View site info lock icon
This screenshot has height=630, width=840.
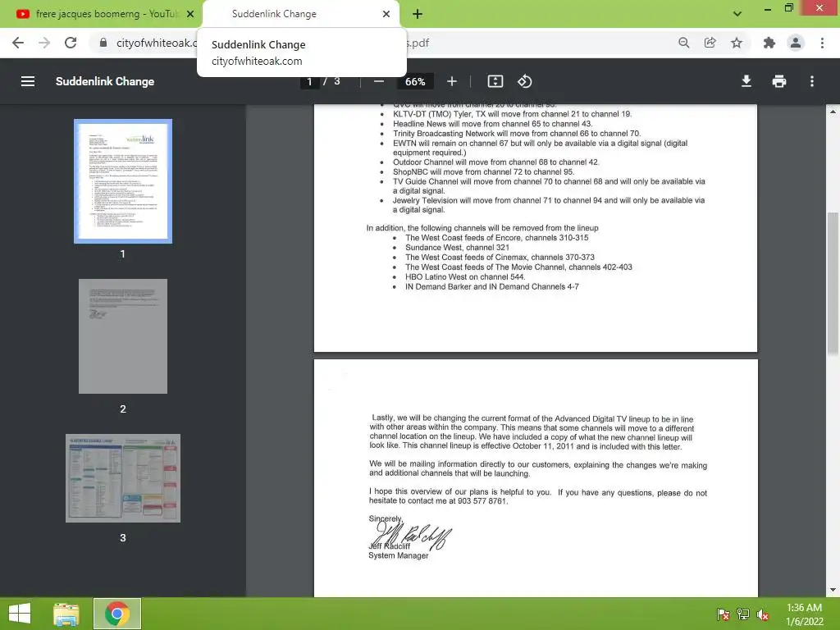click(x=103, y=43)
